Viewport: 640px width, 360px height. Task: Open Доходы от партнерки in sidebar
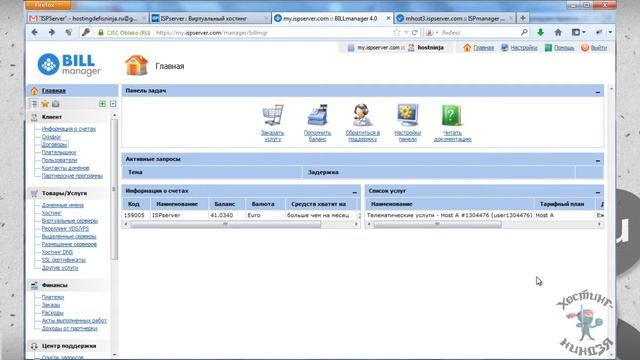point(69,328)
